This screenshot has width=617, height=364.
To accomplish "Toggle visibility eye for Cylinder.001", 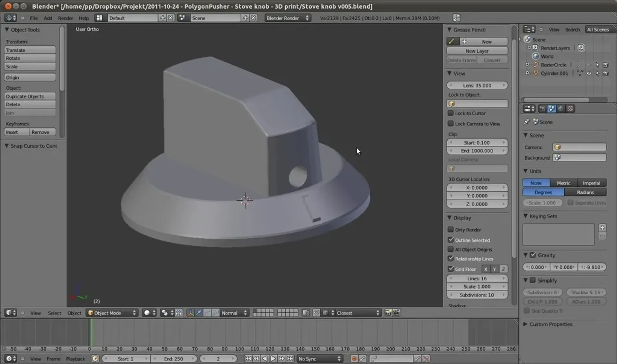I will click(589, 73).
